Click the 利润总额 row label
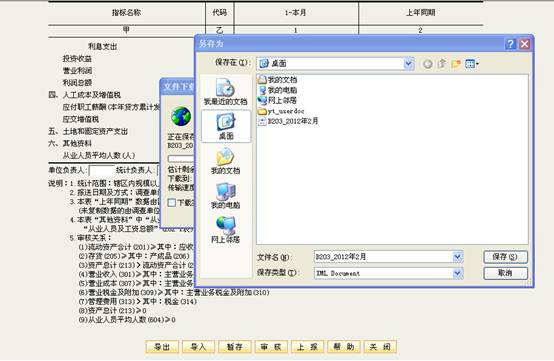The width and height of the screenshot is (554, 361). [77, 82]
